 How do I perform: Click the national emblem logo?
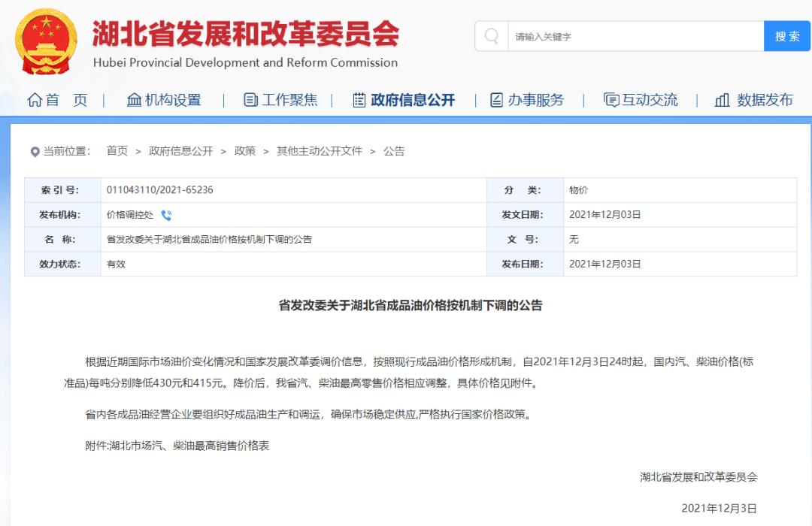[x=46, y=41]
